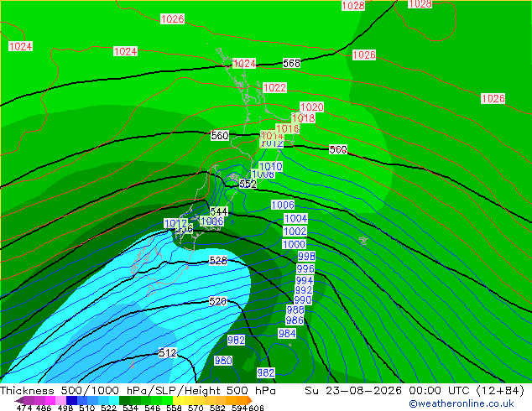
Task: Click the 606 legend value
Action: click(256, 408)
